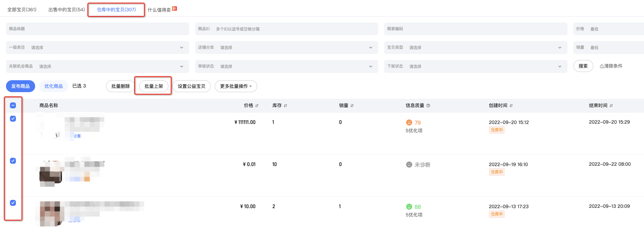Open the 下架状态 dropdown
This screenshot has height=236, width=644.
click(476, 66)
